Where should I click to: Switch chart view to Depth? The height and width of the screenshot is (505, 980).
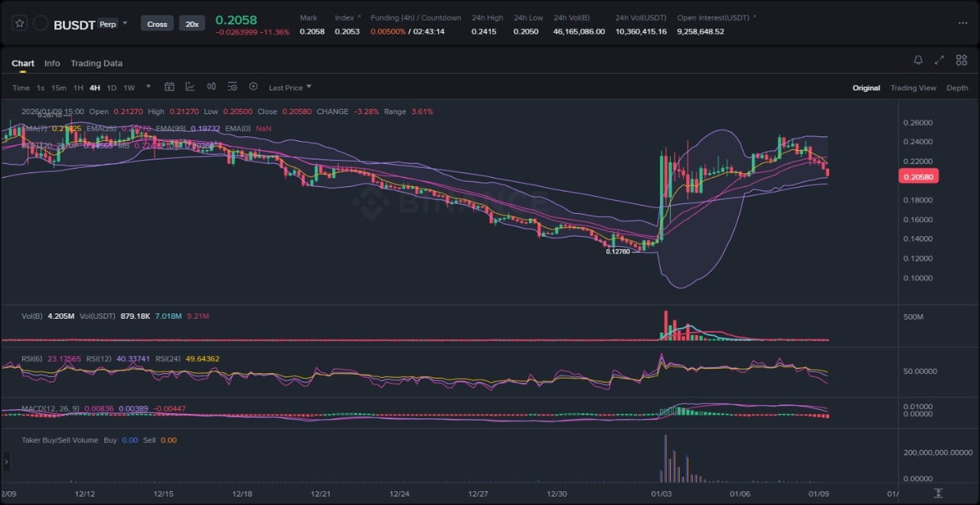pyautogui.click(x=957, y=88)
